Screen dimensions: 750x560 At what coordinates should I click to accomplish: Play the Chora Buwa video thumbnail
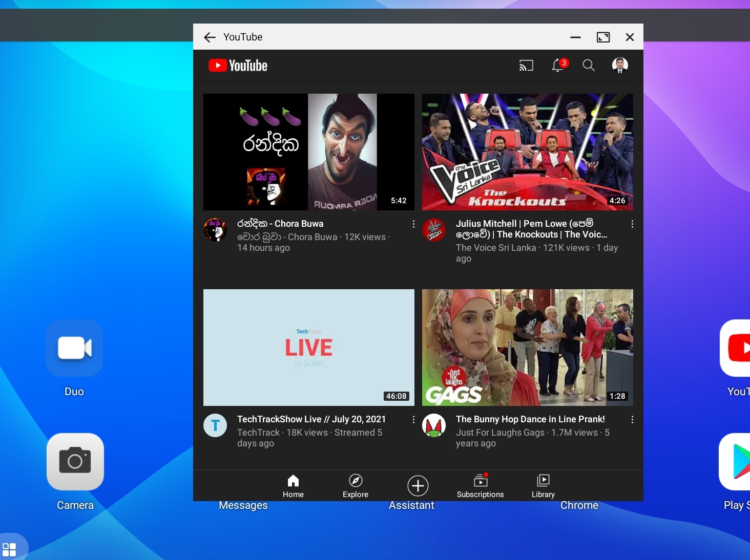tap(309, 152)
